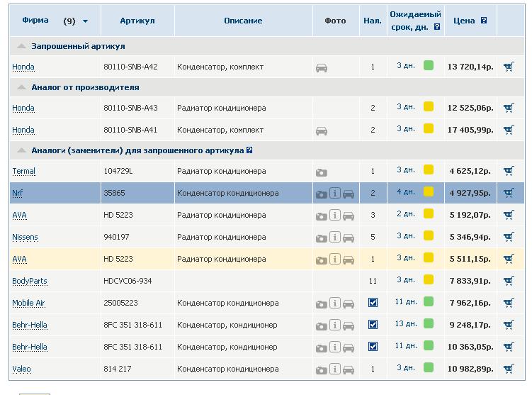The height and width of the screenshot is (395, 532).
Task: Select delivery term 4 дн. of Nrf
Action: 406,192
